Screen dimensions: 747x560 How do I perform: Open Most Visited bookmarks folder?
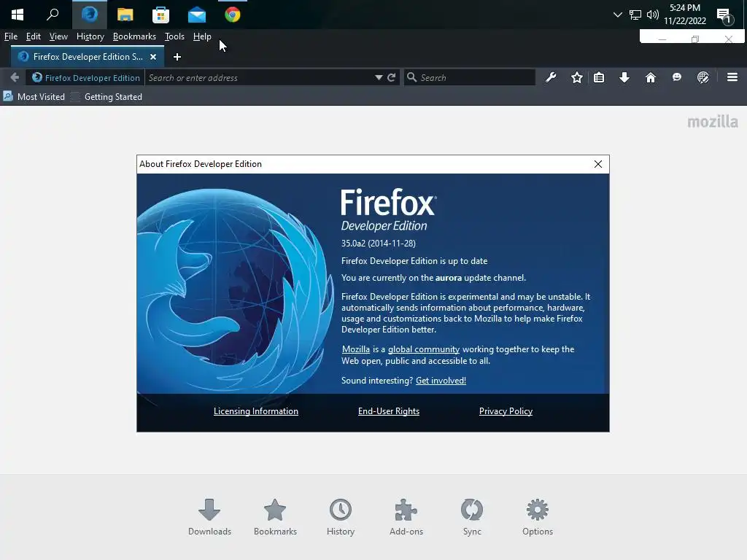(34, 97)
